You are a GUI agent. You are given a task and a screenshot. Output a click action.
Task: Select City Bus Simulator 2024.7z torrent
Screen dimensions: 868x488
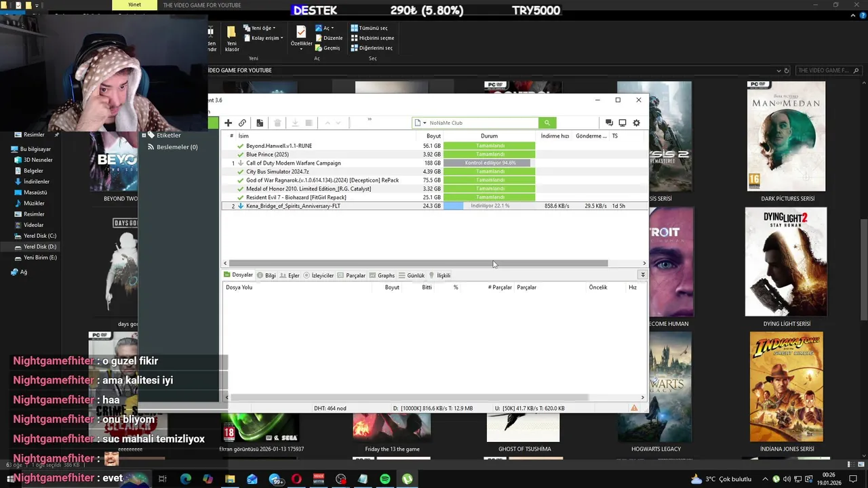click(434, 171)
